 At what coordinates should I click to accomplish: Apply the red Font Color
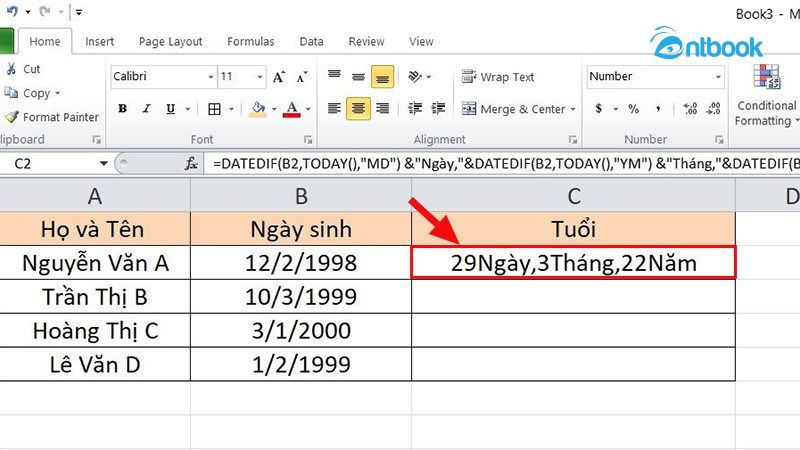coord(291,109)
